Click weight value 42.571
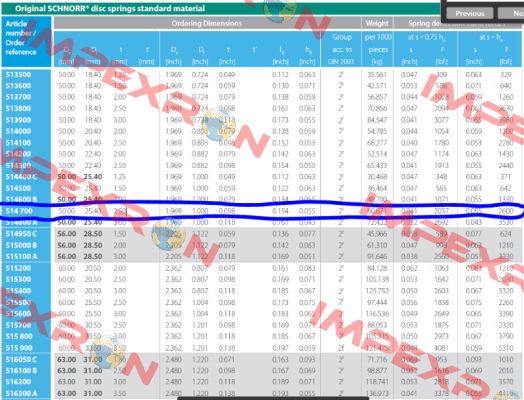This screenshot has height=400, width=524. [377, 86]
